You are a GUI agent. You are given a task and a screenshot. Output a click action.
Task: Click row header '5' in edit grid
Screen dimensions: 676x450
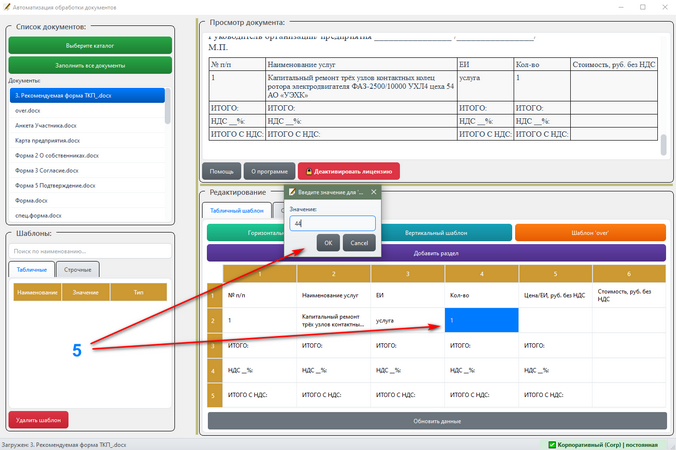[x=214, y=395]
